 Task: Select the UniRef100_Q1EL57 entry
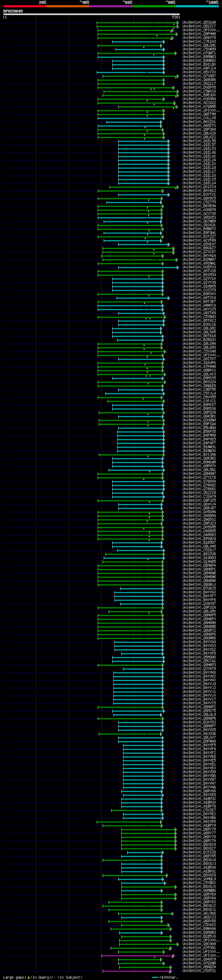[199, 145]
